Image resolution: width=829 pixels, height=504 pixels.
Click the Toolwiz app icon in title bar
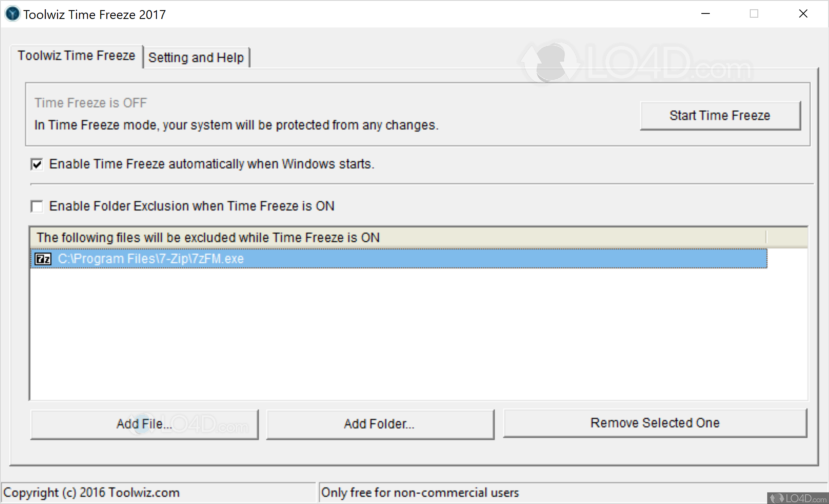(x=12, y=14)
